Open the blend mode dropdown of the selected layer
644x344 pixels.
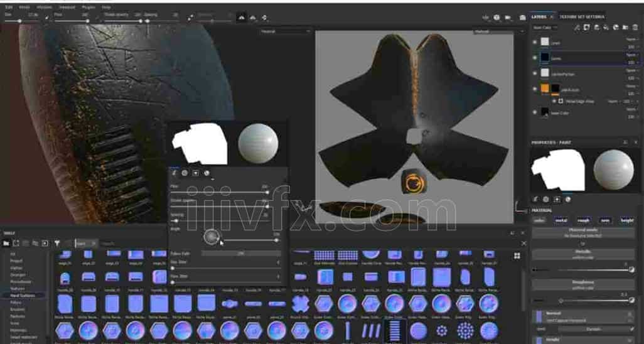pos(631,55)
